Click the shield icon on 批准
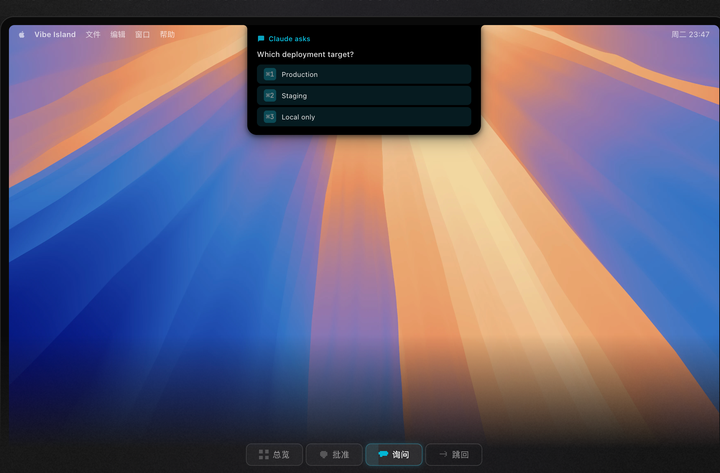720x473 pixels. point(323,455)
